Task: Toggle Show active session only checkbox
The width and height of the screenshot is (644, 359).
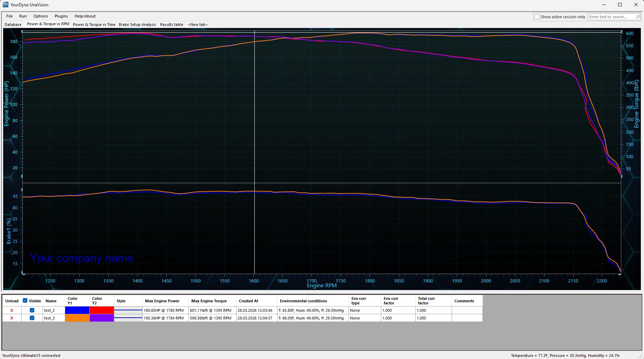Action: point(537,17)
